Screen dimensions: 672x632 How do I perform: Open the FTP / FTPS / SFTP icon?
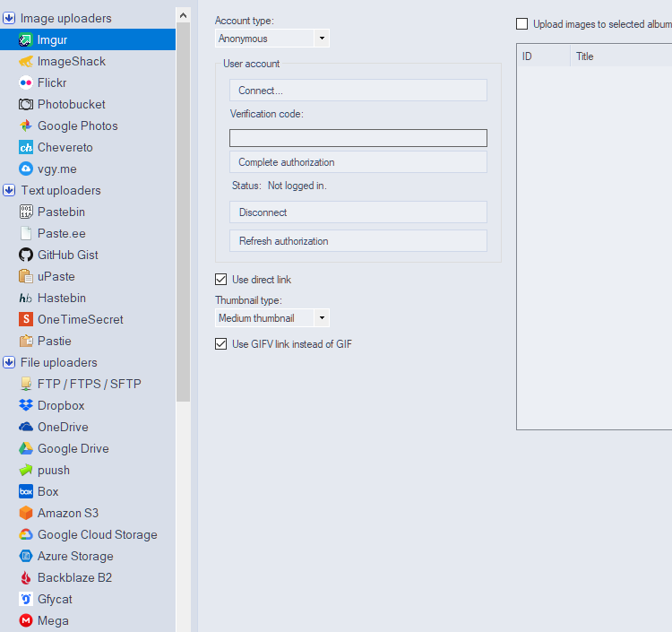point(26,384)
